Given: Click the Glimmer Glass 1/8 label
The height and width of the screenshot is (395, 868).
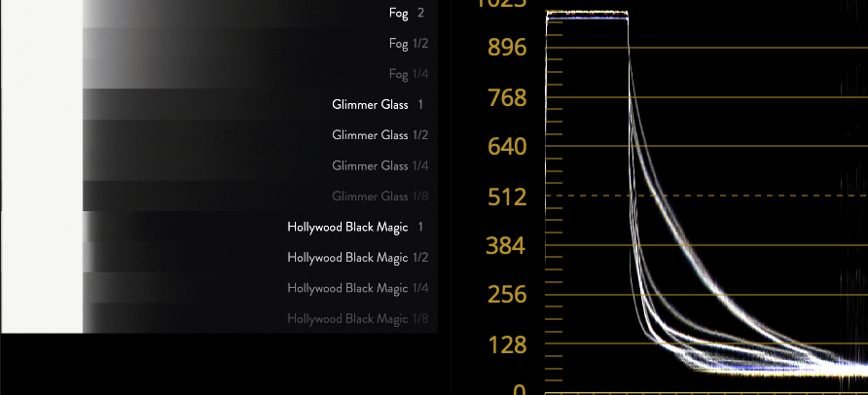Looking at the screenshot, I should (380, 196).
